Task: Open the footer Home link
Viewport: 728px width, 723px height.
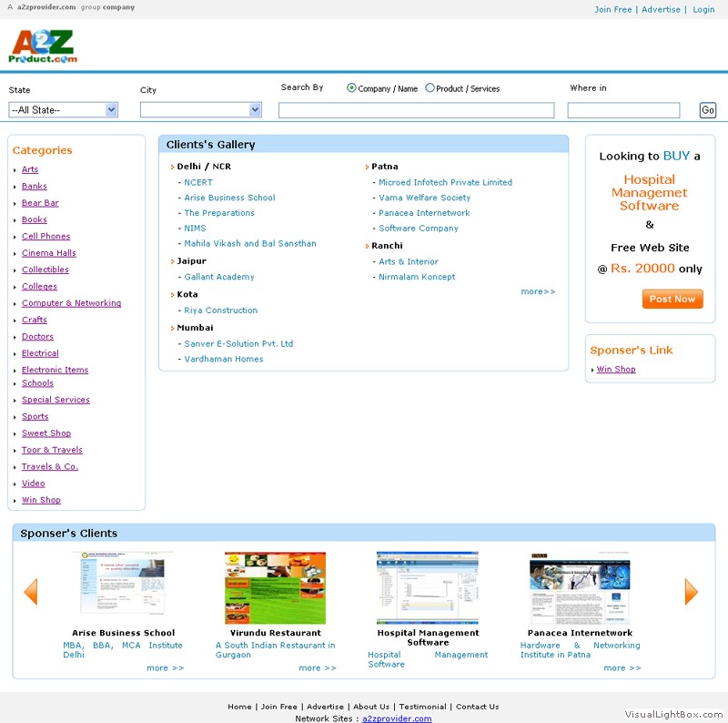Action: (x=239, y=707)
